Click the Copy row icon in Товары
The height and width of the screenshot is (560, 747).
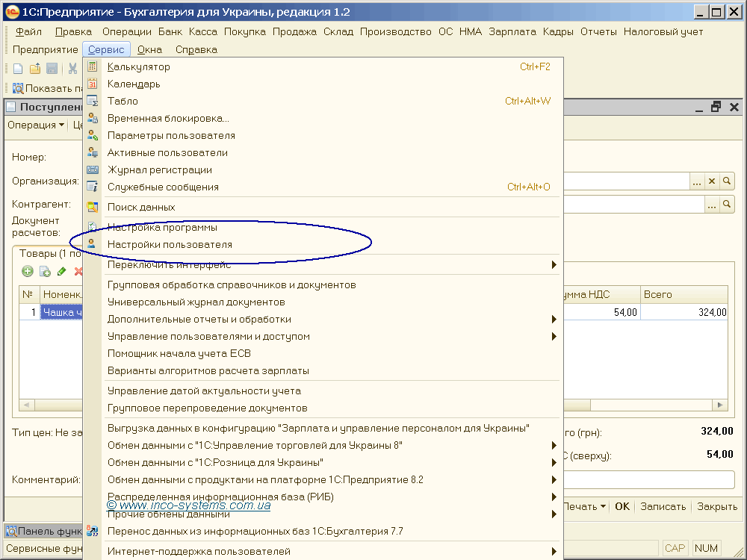pos(45,272)
